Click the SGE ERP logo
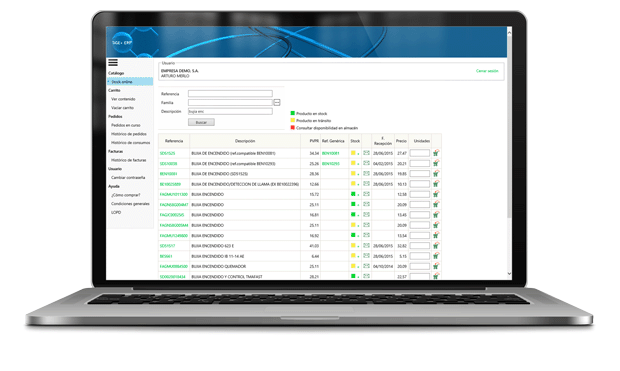The image size is (620, 371). [122, 42]
